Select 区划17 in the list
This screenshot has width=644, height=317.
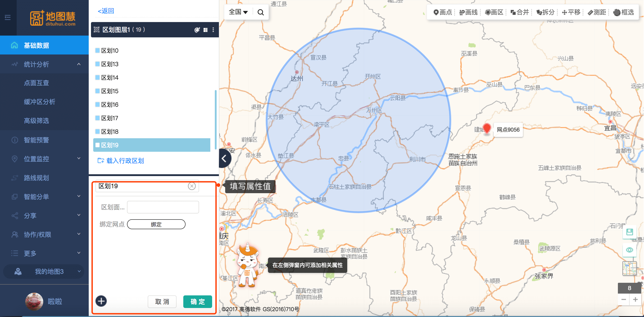(x=152, y=118)
